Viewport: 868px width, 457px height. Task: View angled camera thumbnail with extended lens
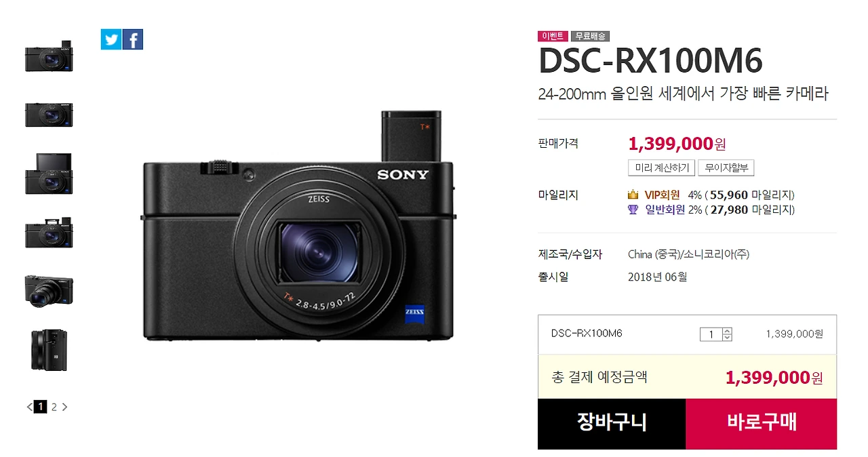pyautogui.click(x=49, y=291)
